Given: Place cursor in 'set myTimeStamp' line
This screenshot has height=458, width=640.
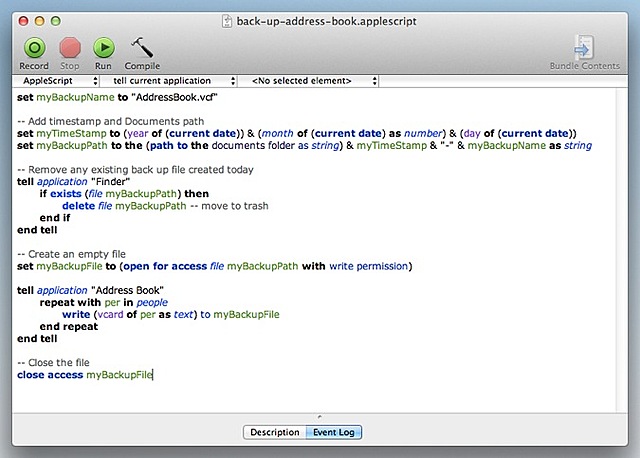Looking at the screenshot, I should click(x=297, y=133).
